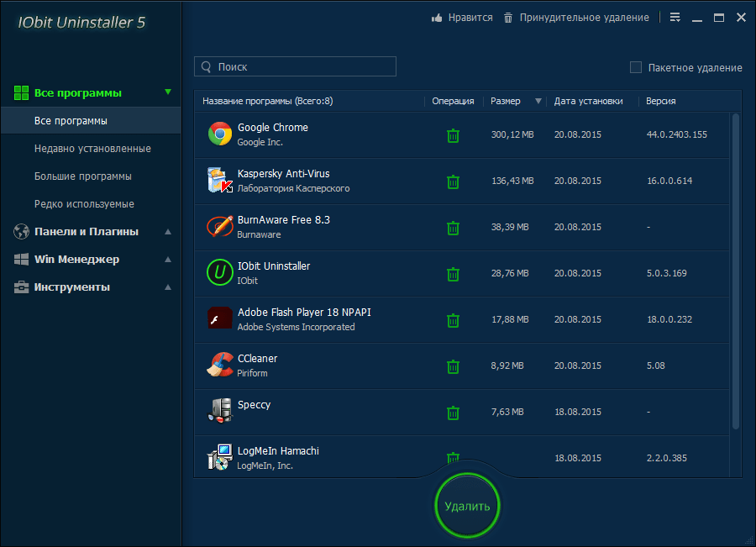The image size is (756, 547).
Task: Click the green grid Все программы icon
Action: tap(21, 92)
